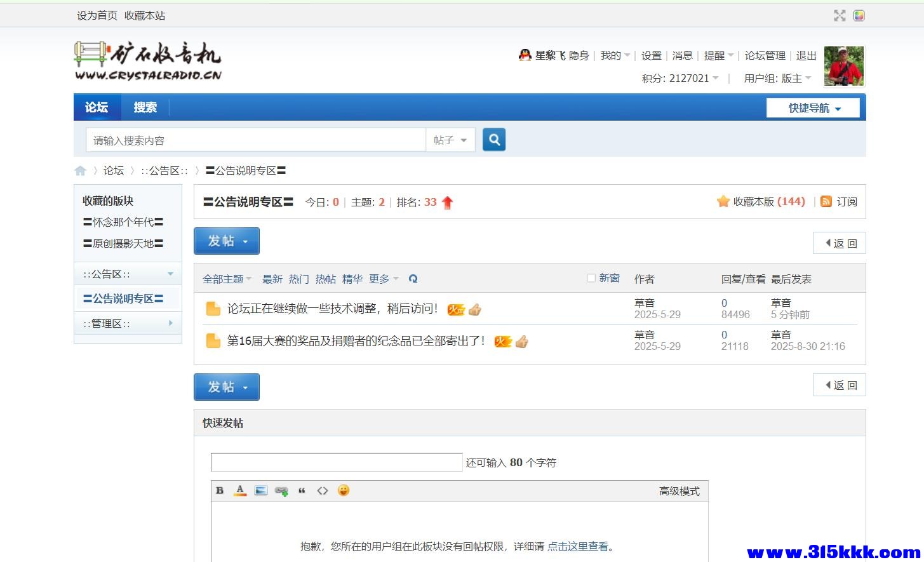The width and height of the screenshot is (924, 562).
Task: Switch to the 搜索 tab
Action: [145, 107]
